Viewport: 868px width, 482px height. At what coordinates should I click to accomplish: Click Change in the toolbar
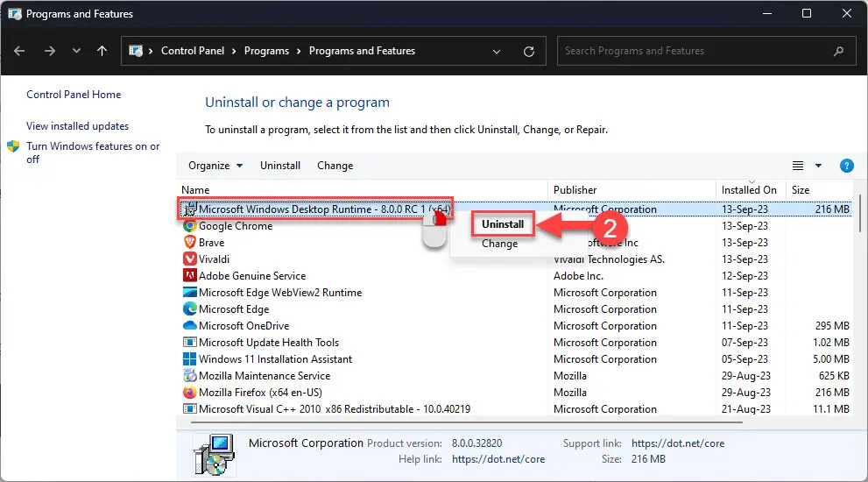[x=335, y=166]
